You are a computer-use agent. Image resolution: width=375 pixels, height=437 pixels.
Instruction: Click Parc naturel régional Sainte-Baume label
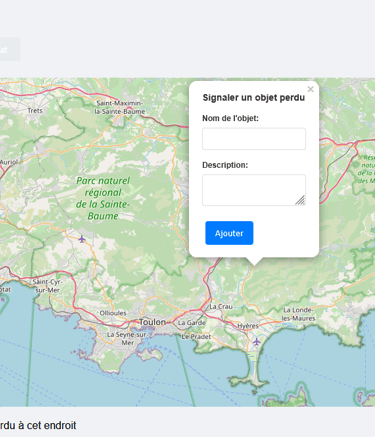(103, 198)
